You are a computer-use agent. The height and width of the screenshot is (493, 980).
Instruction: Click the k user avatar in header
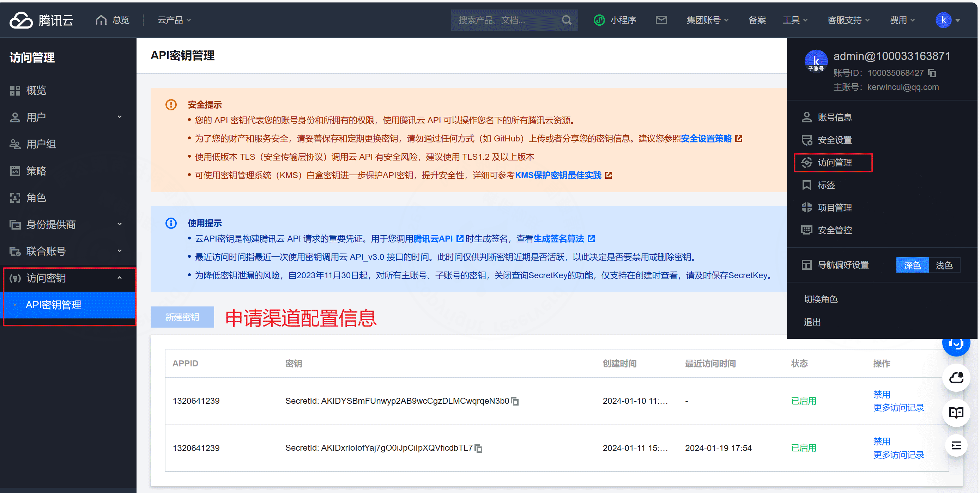(943, 20)
